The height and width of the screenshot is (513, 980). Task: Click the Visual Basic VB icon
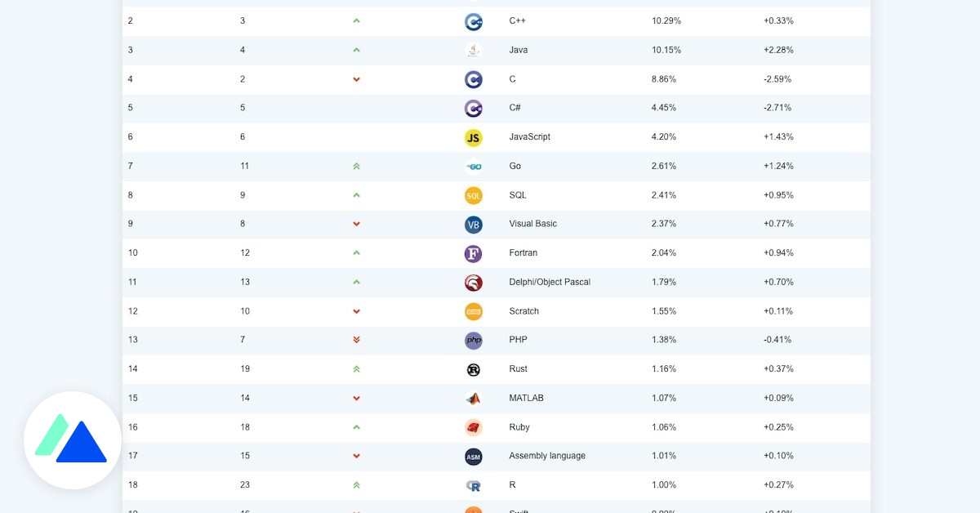pos(473,225)
